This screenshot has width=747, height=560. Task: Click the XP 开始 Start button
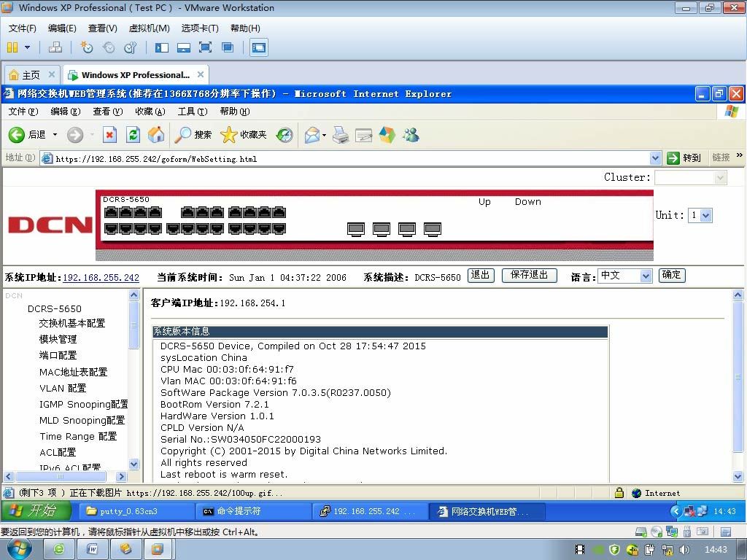tap(36, 511)
